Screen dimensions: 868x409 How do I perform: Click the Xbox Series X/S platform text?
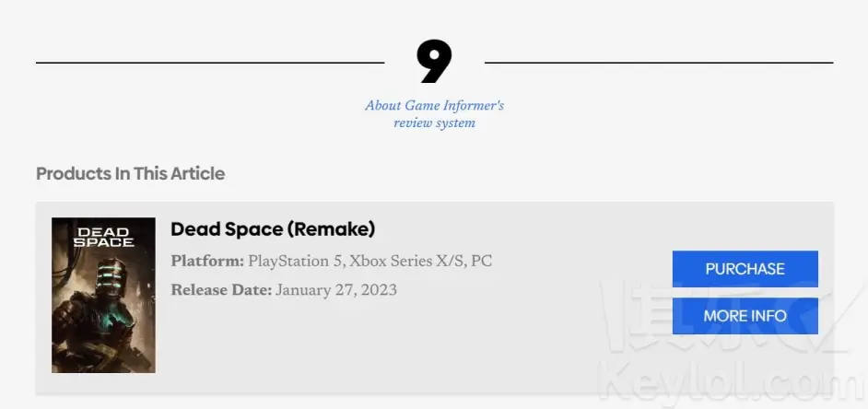406,262
